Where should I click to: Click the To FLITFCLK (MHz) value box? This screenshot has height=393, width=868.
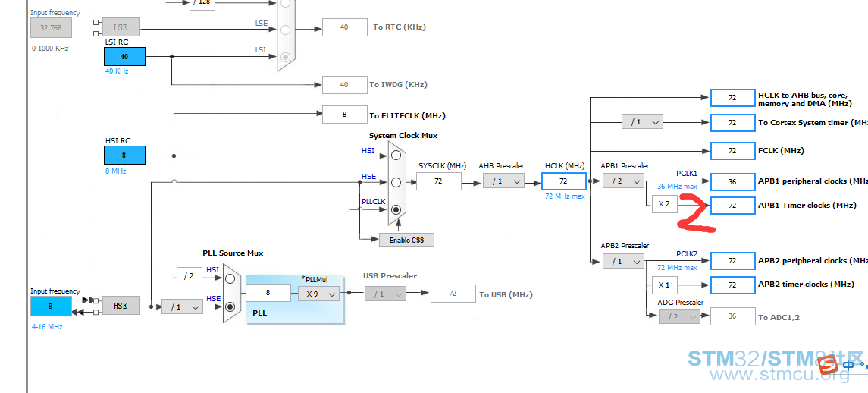tap(344, 115)
